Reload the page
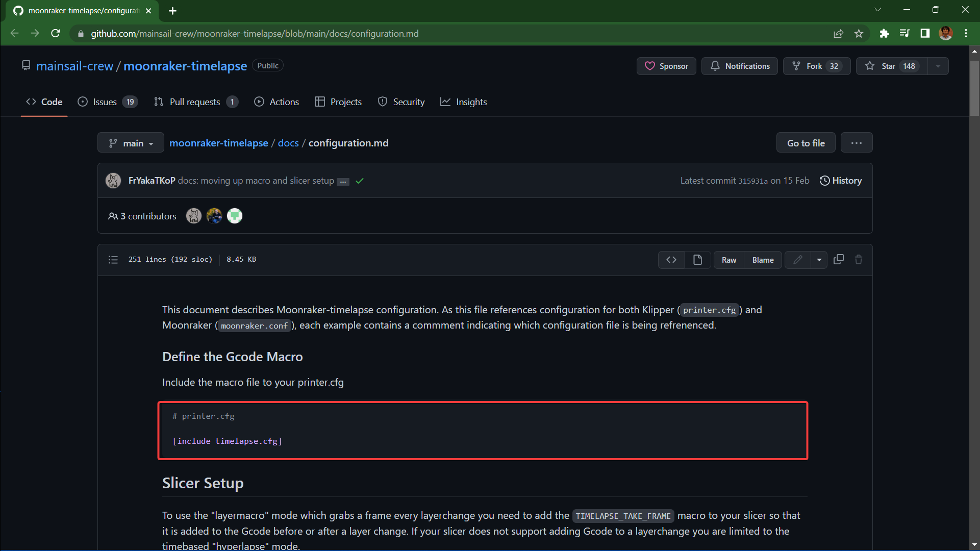This screenshot has height=551, width=980. [x=56, y=33]
